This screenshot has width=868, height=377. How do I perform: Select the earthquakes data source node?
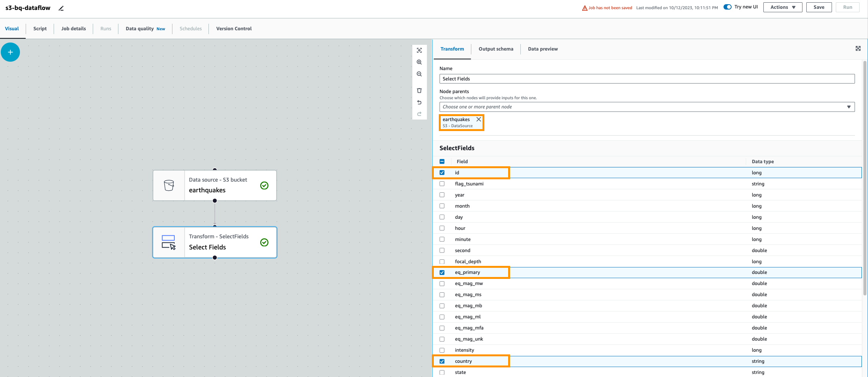click(215, 185)
